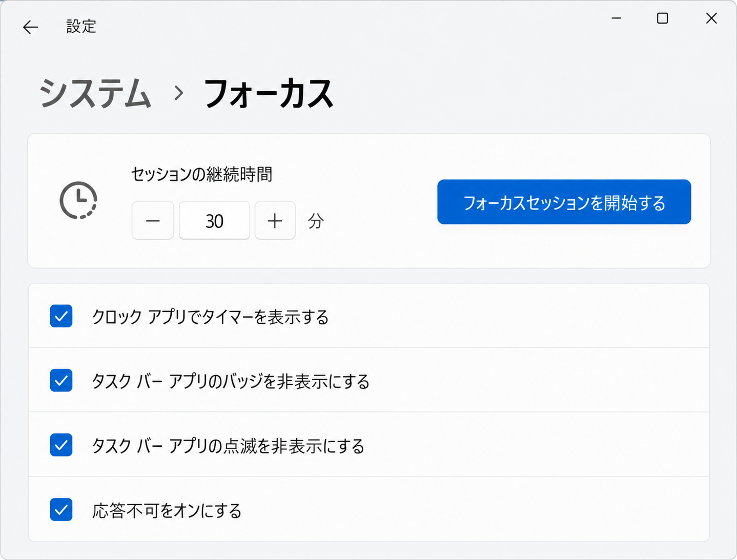Uncheck クロック アプリでタイマーを表示する checkbox
737x560 pixels.
click(61, 316)
